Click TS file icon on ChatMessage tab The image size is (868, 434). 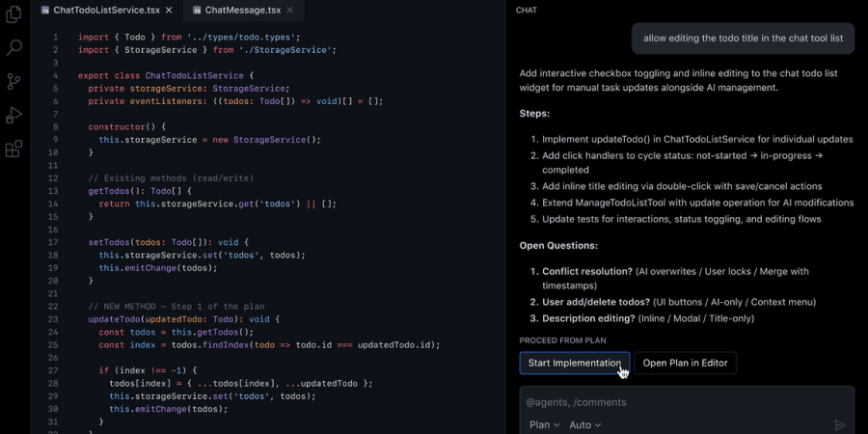(197, 10)
